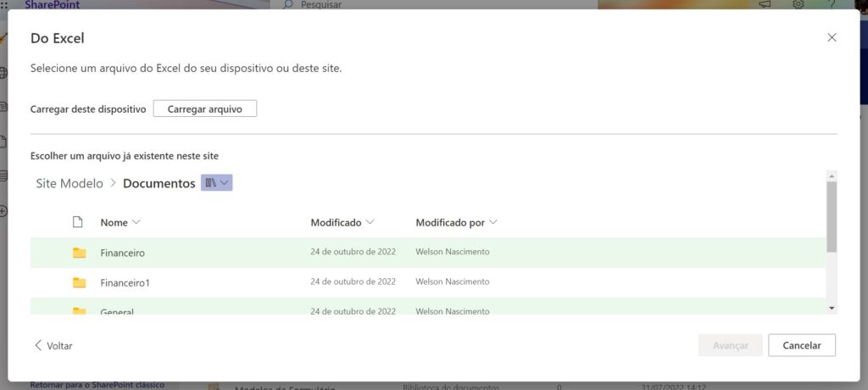Open the library switcher icon dropdown
Image resolution: width=868 pixels, height=390 pixels.
pyautogui.click(x=216, y=183)
